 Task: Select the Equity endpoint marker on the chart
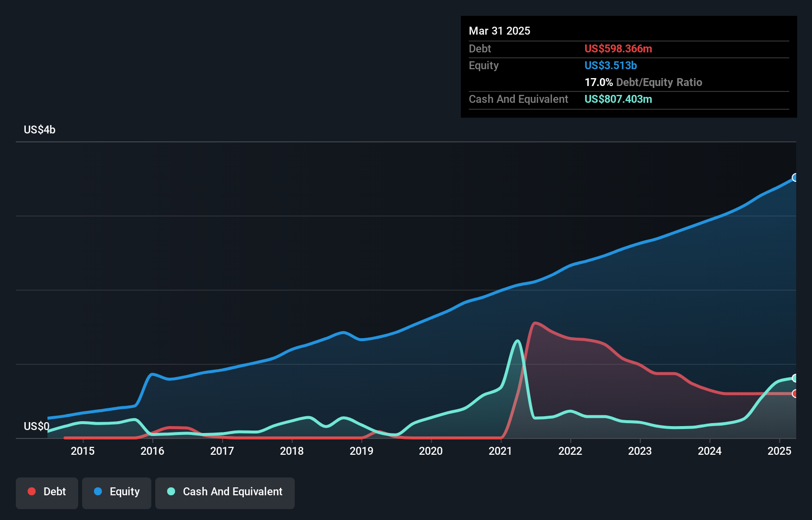click(x=795, y=177)
